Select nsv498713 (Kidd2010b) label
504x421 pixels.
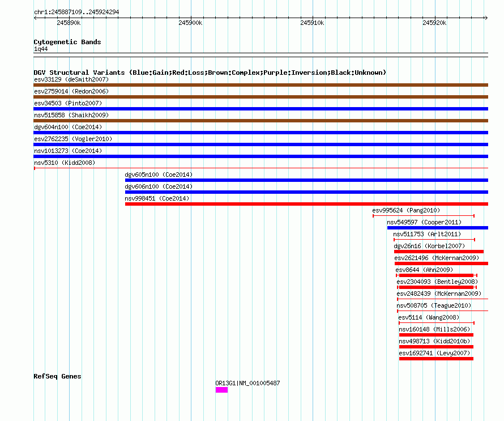coord(434,341)
